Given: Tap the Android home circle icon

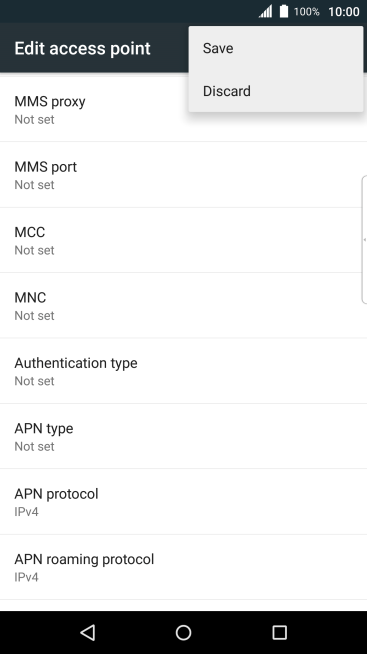Looking at the screenshot, I should click(184, 632).
